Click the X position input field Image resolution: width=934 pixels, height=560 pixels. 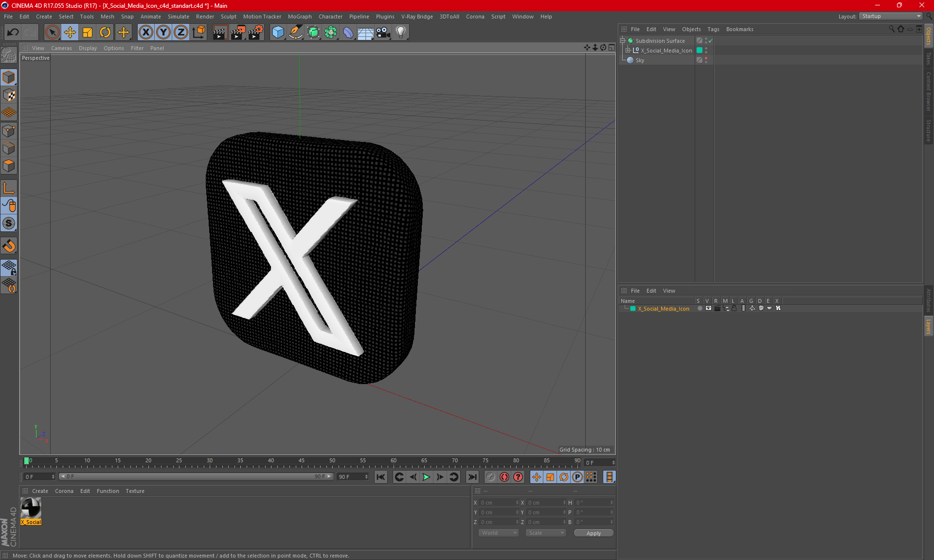(499, 503)
